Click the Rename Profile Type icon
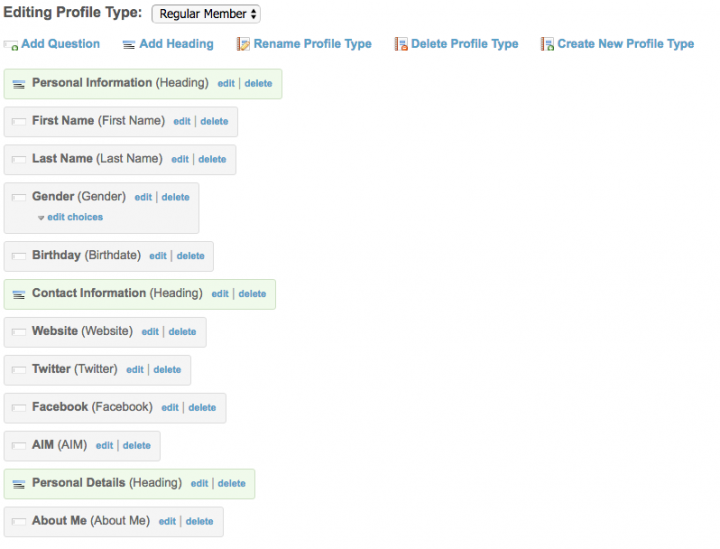The height and width of the screenshot is (549, 720). coord(243,44)
